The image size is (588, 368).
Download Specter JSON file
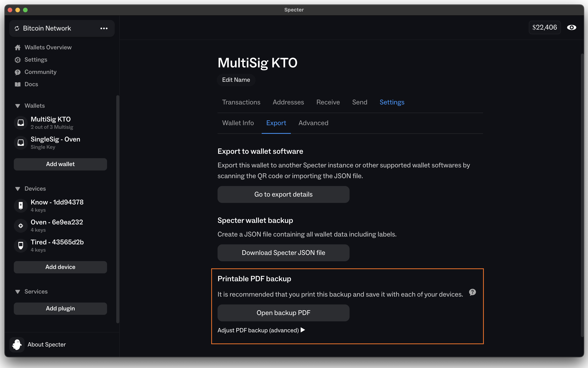[283, 253]
